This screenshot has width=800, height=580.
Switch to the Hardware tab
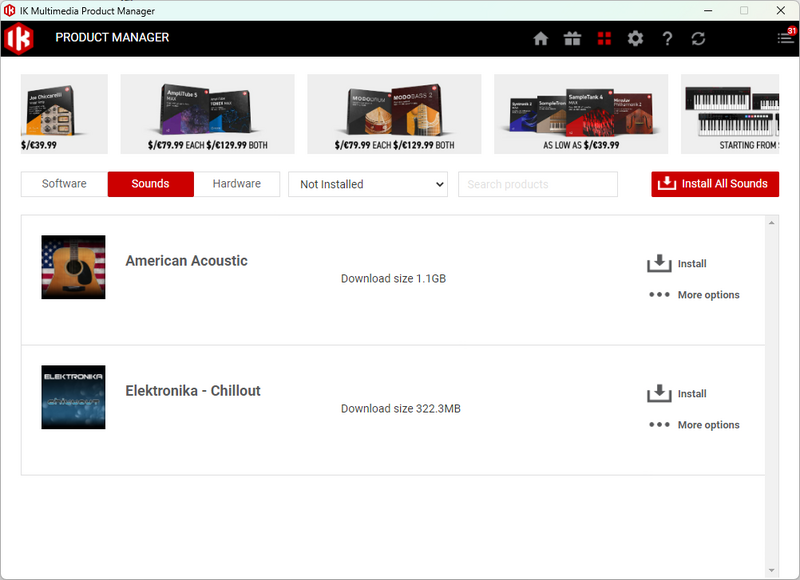click(x=237, y=184)
